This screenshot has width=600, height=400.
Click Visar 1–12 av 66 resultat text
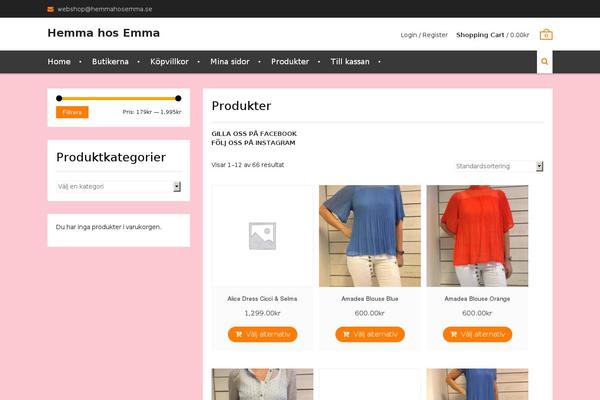click(248, 165)
